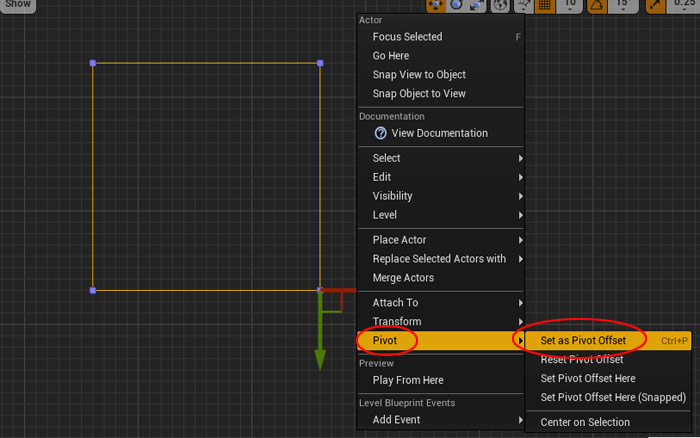
Task: Toggle the grid snapping icon
Action: (x=546, y=5)
